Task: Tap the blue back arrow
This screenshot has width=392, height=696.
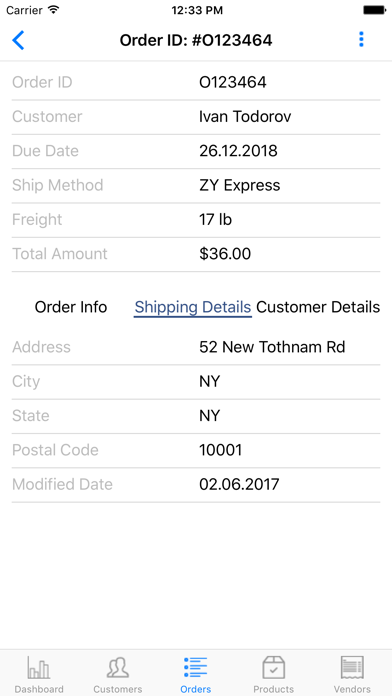Action: coord(18,40)
